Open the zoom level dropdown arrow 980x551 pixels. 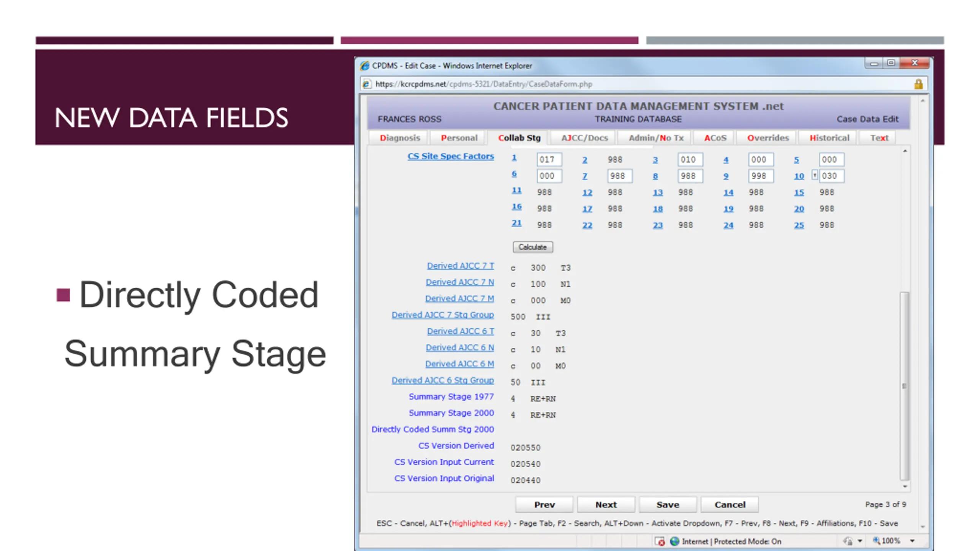[x=913, y=541]
